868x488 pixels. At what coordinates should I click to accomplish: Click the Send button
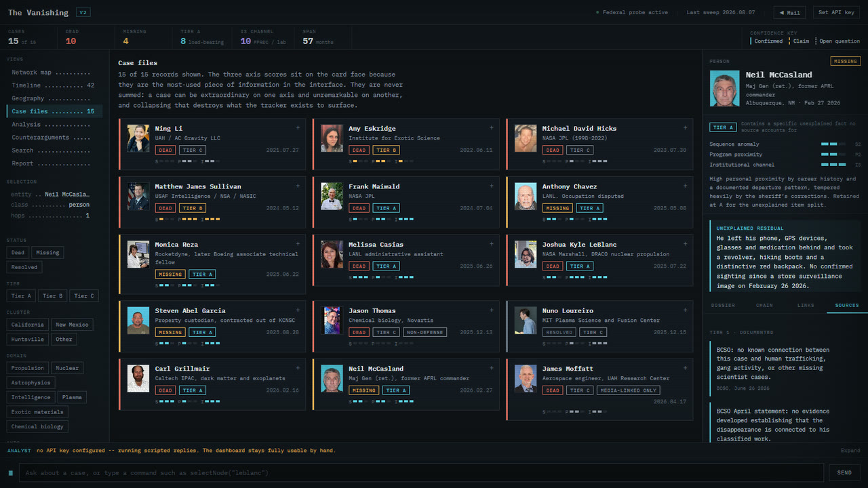844,472
